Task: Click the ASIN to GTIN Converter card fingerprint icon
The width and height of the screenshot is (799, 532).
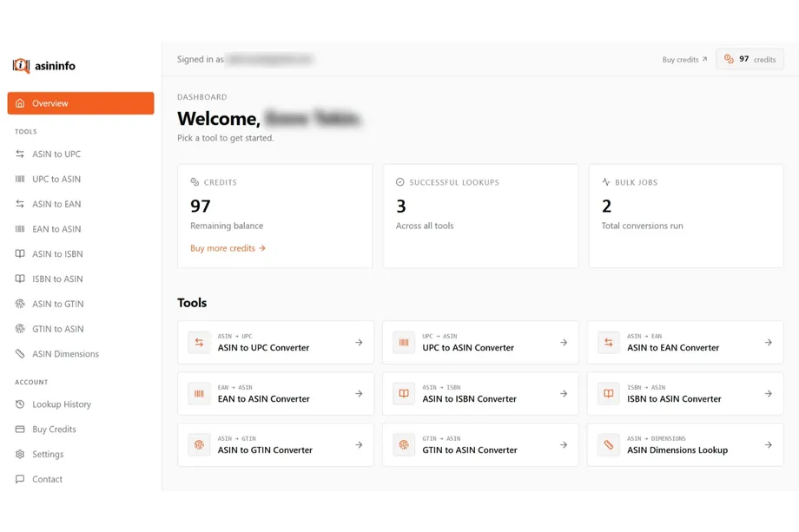Action: pyautogui.click(x=199, y=445)
